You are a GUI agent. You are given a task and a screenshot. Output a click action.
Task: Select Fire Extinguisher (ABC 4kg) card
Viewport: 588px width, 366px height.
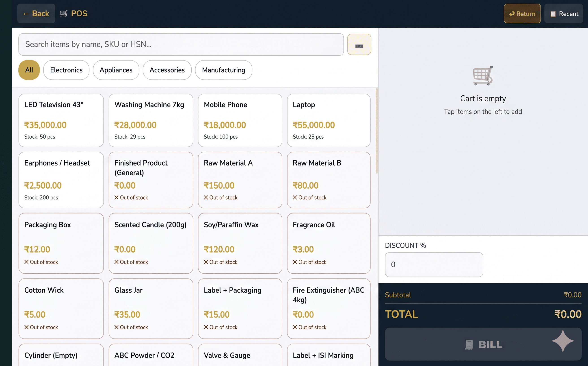329,309
